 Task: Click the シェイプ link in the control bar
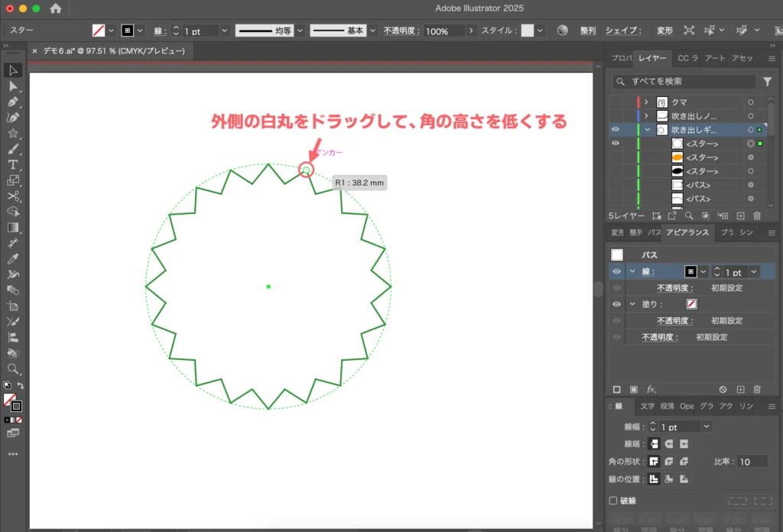pos(625,31)
